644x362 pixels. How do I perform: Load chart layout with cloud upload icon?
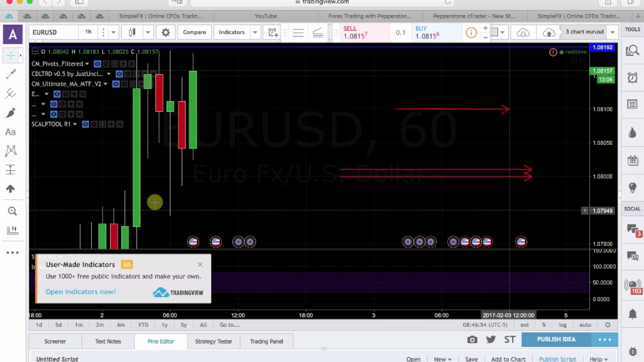pyautogui.click(x=549, y=32)
